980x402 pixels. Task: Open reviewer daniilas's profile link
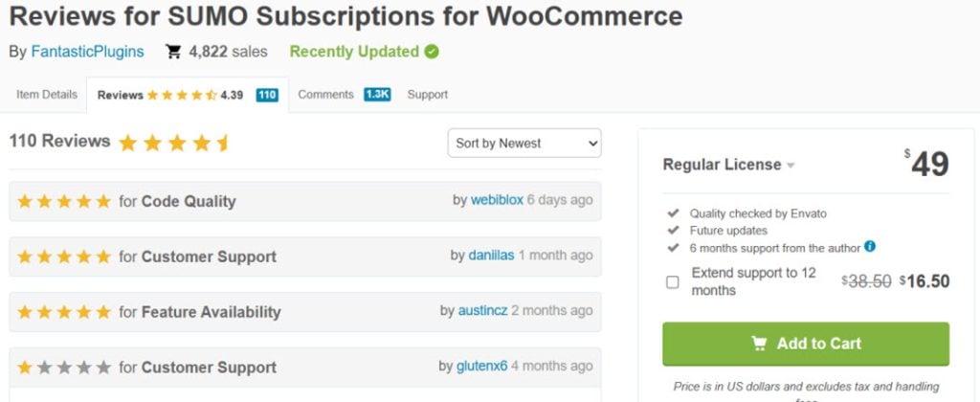(492, 256)
